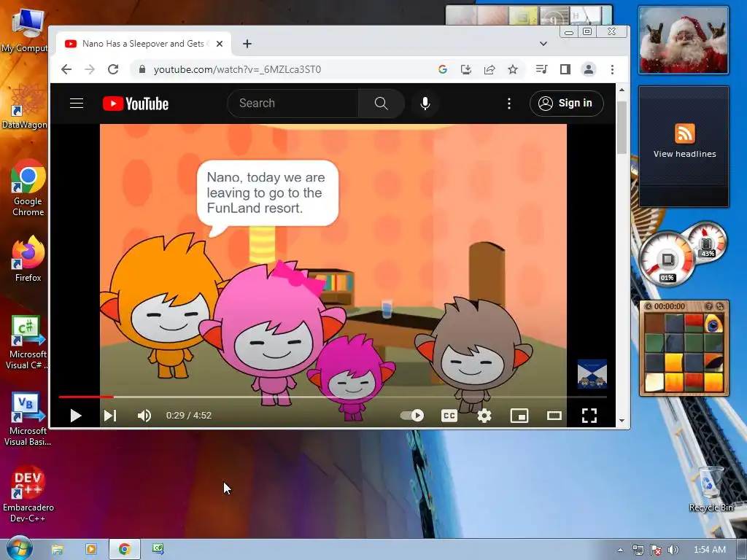Click the YouTube search magnifier button
This screenshot has height=560, width=747.
point(381,104)
